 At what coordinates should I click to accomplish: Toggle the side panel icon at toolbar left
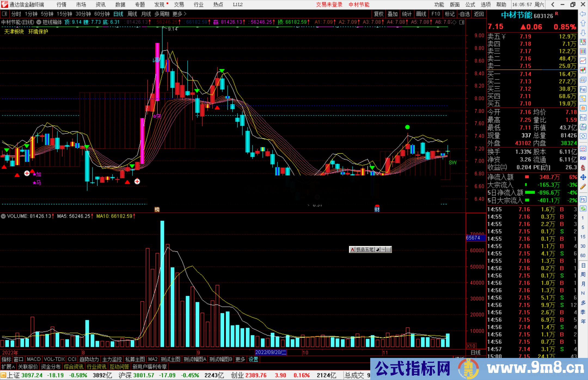click(4, 14)
